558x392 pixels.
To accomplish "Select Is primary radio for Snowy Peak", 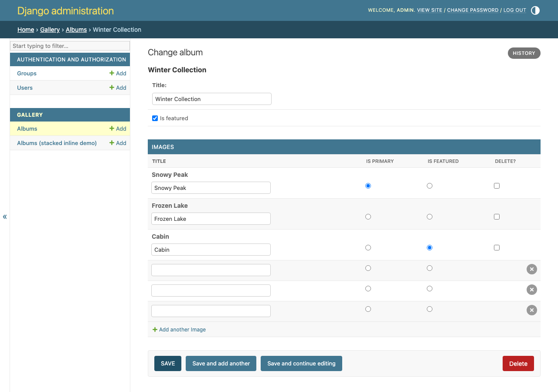I will point(368,186).
